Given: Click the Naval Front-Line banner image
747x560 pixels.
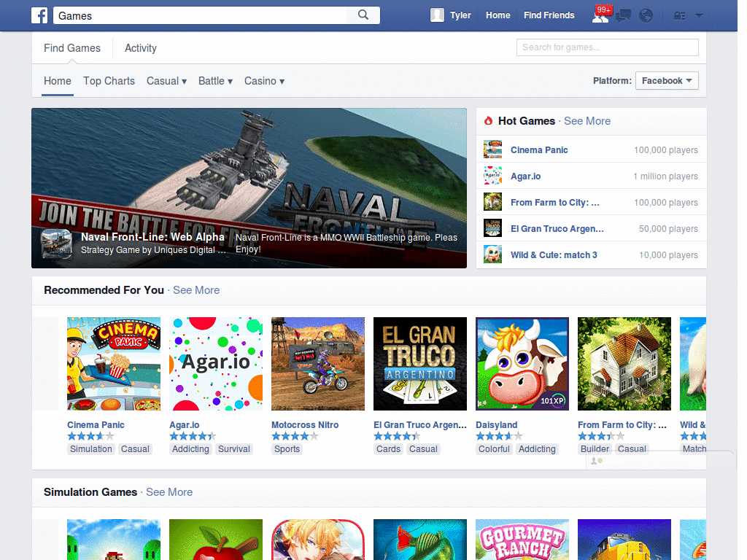Looking at the screenshot, I should tap(249, 188).
